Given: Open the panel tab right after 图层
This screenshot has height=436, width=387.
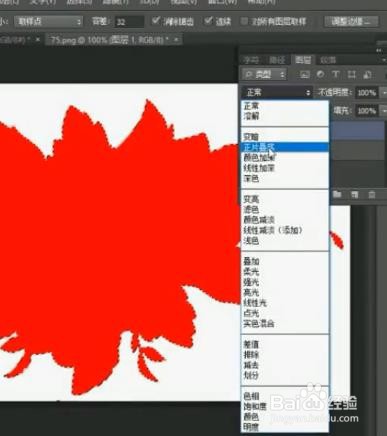Looking at the screenshot, I should pyautogui.click(x=328, y=60).
